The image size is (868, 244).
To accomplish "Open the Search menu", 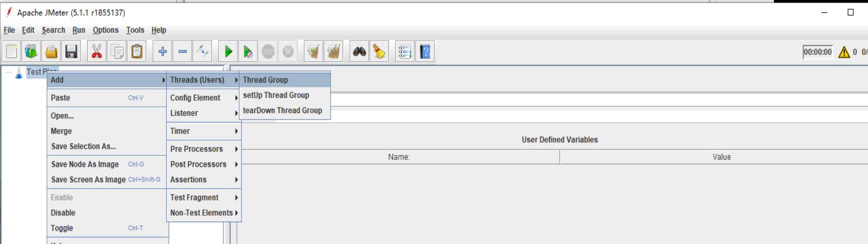I will click(x=53, y=30).
